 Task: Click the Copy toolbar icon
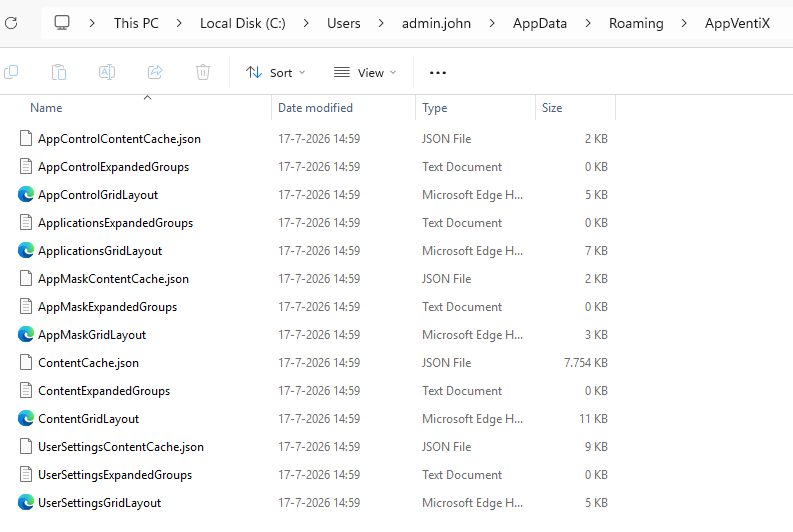point(11,72)
